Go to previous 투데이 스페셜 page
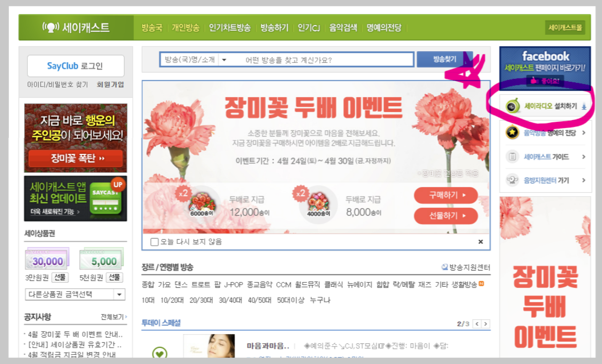The width and height of the screenshot is (602, 364). 477,324
